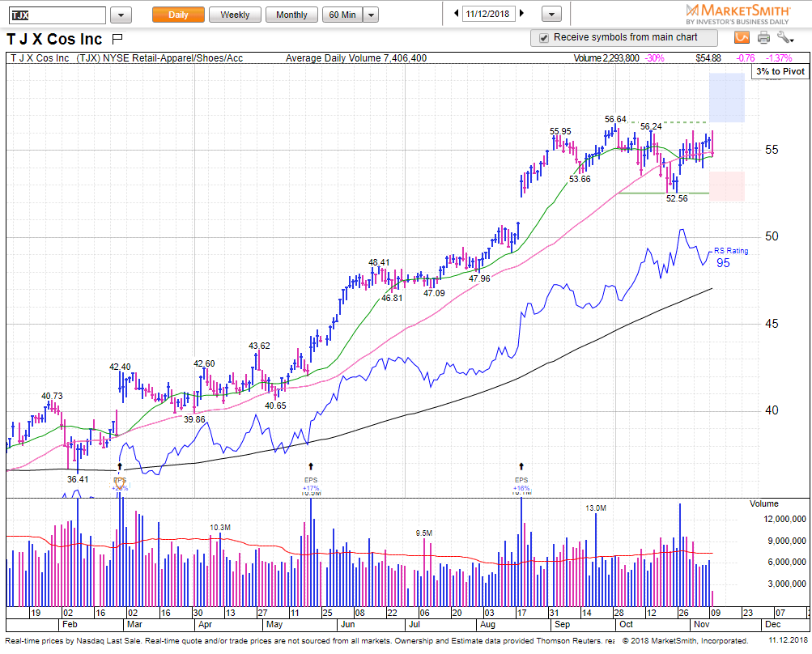Click the 43.62 price label
The image size is (812, 654).
coord(259,346)
